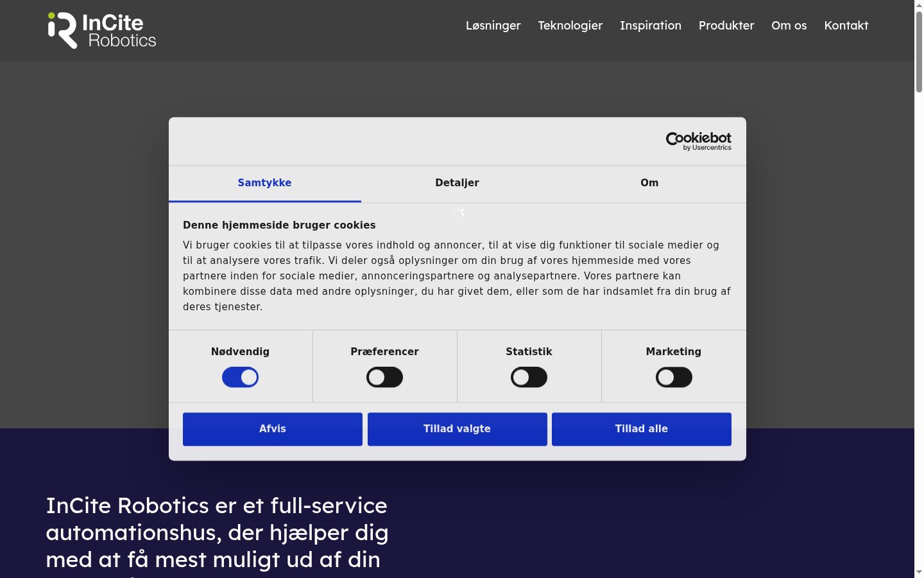The width and height of the screenshot is (924, 578).
Task: Open the Løsninger menu
Action: point(493,26)
